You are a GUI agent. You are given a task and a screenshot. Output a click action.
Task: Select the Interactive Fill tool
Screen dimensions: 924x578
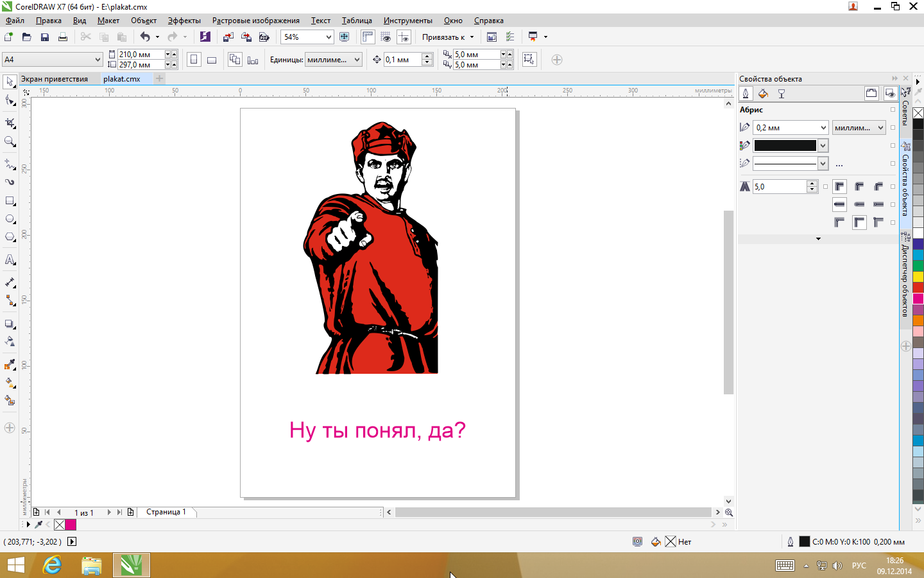[10, 383]
